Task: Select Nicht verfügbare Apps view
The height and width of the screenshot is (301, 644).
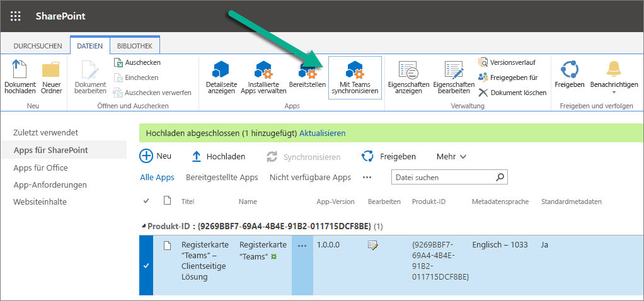Action: click(310, 178)
